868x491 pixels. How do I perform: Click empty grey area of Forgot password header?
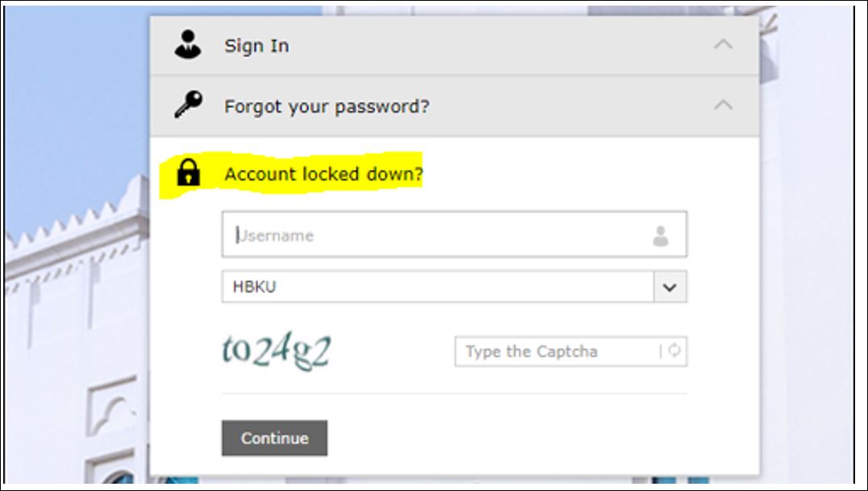click(x=570, y=106)
